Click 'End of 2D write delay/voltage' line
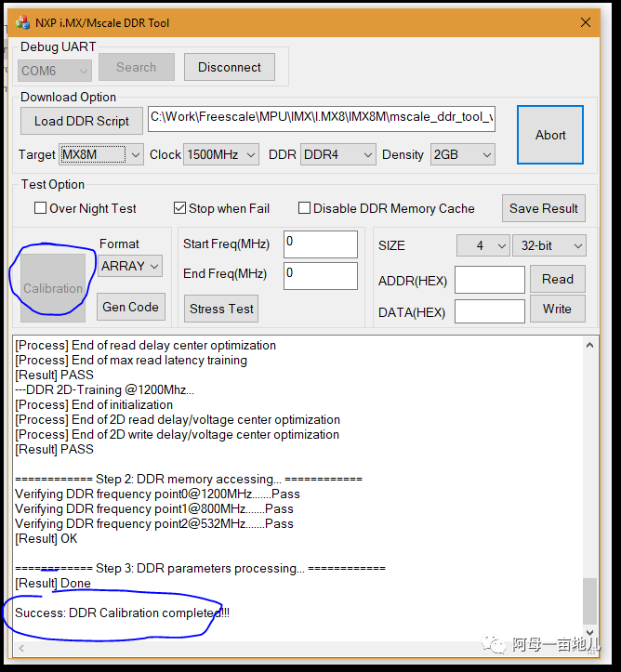621x672 pixels. click(x=177, y=435)
